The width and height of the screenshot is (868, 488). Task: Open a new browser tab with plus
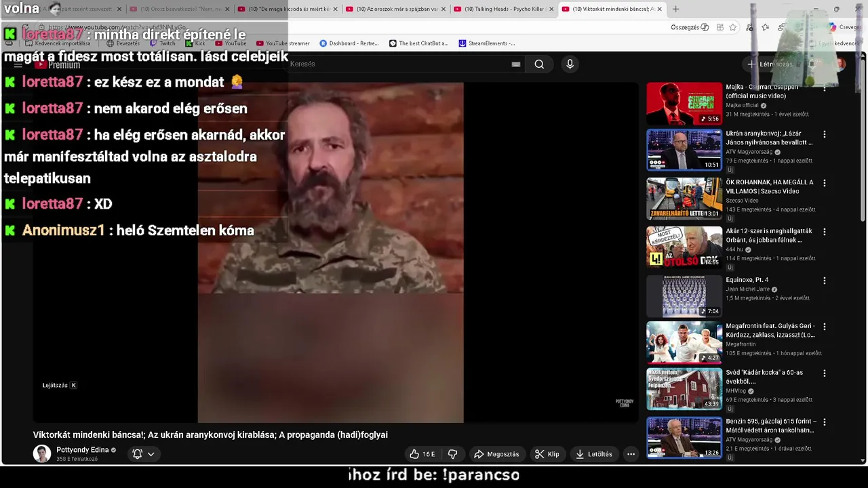(675, 9)
